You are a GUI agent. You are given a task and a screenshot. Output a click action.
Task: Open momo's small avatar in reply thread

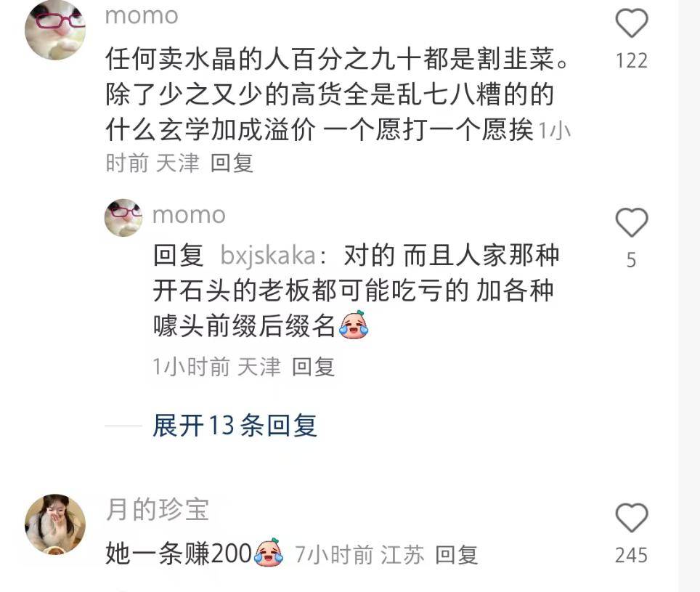[x=123, y=217]
